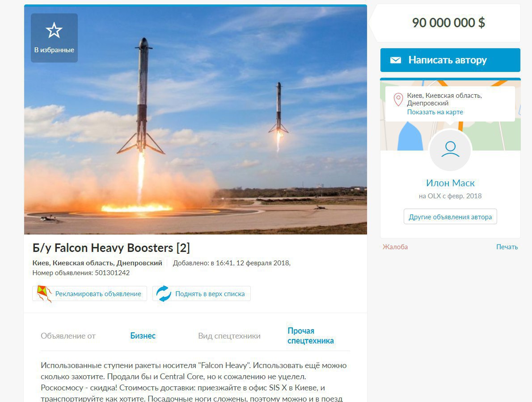The height and width of the screenshot is (402, 532).
Task: Click the kite advertise icon
Action: (x=44, y=293)
